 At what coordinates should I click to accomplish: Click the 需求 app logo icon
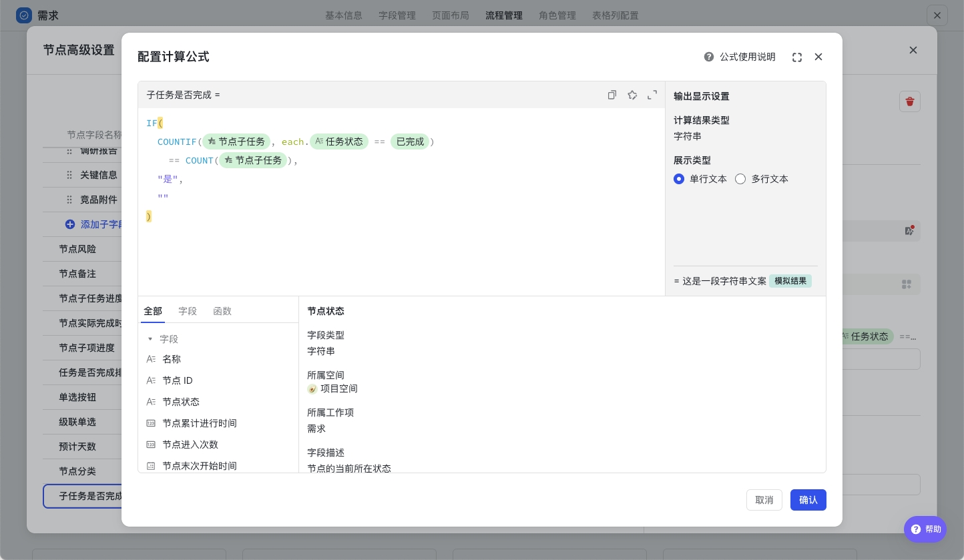[24, 15]
